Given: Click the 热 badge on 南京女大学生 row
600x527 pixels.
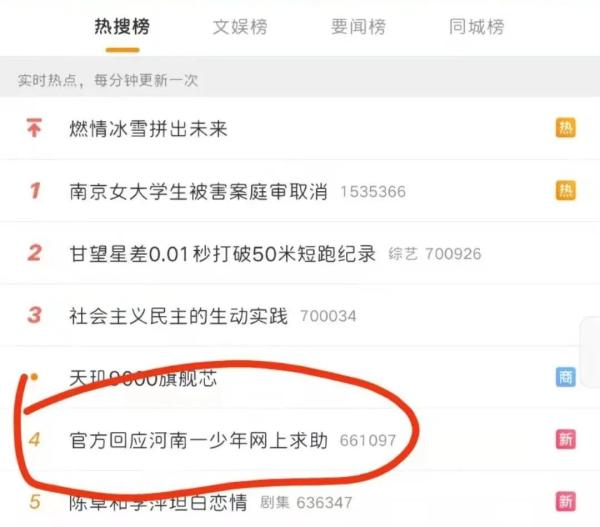Looking at the screenshot, I should [566, 190].
